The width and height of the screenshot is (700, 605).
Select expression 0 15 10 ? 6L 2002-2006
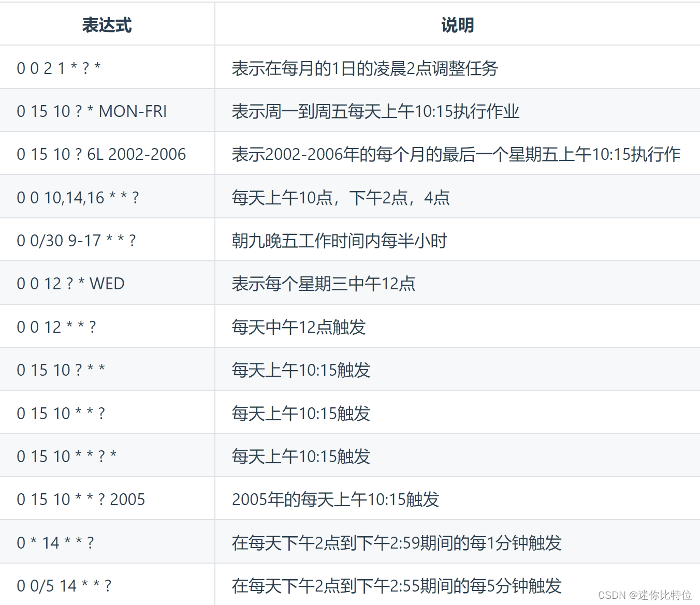(x=101, y=154)
